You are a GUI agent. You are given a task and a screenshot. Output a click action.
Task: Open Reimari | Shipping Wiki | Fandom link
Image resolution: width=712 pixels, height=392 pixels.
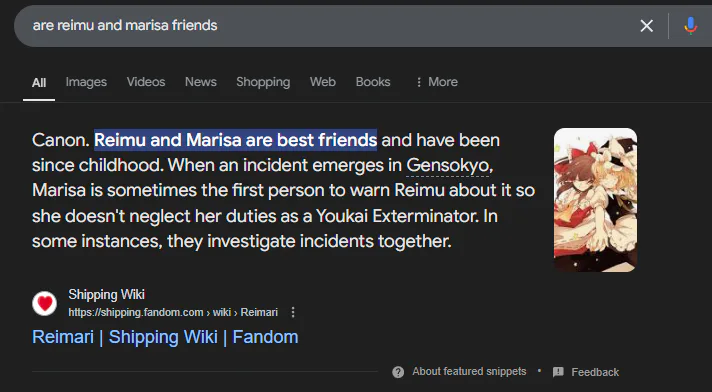tap(165, 337)
